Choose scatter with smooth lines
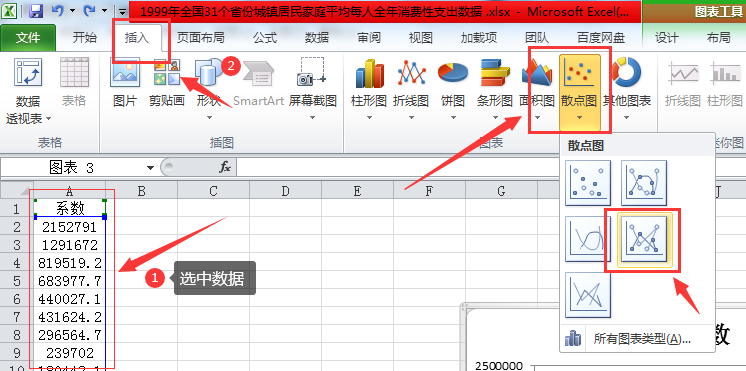 click(x=588, y=239)
